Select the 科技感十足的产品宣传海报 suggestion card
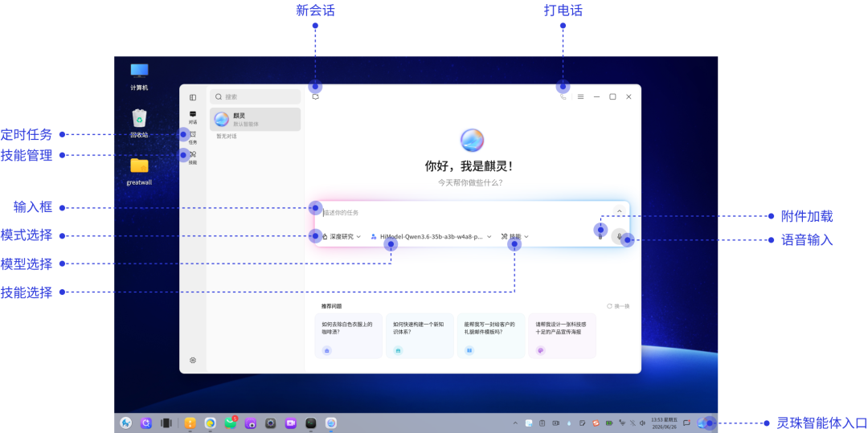 563,336
